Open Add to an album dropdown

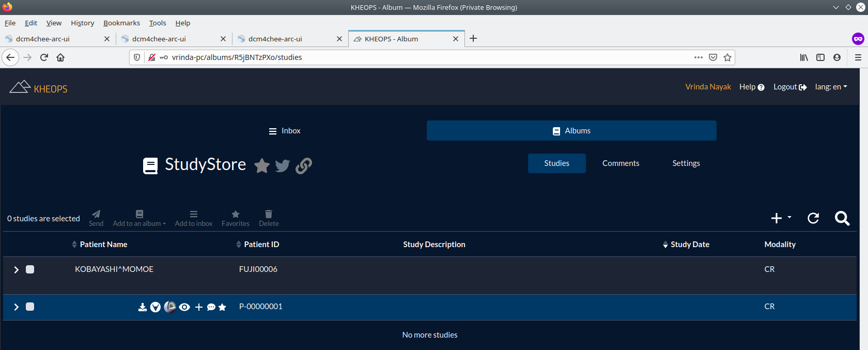(x=139, y=218)
